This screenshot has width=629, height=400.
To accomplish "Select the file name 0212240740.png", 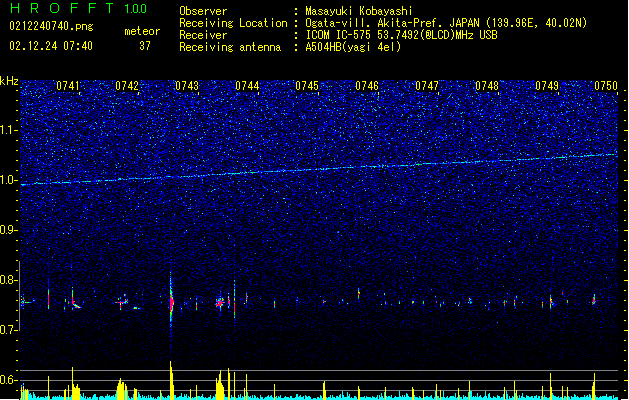I will 51,26.
